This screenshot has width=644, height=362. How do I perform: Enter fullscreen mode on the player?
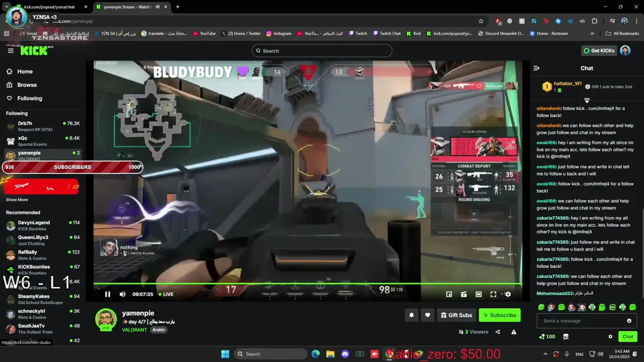pyautogui.click(x=493, y=294)
